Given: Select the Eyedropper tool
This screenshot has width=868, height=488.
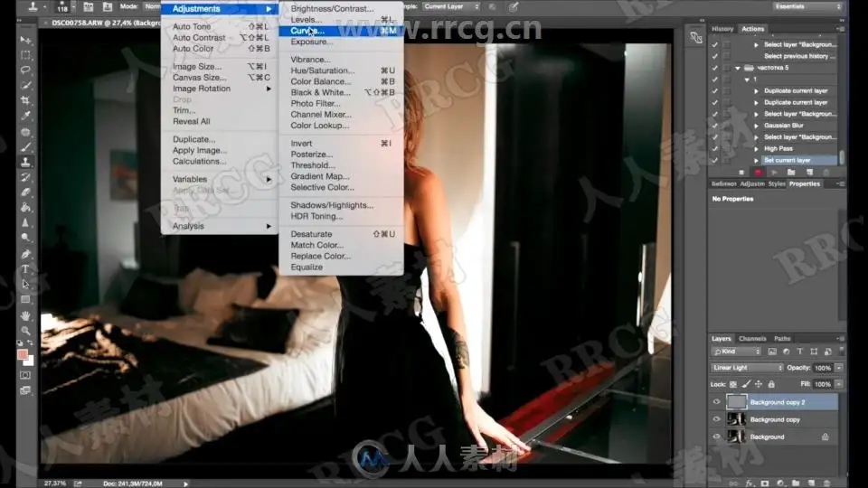Looking at the screenshot, I should click(x=25, y=117).
